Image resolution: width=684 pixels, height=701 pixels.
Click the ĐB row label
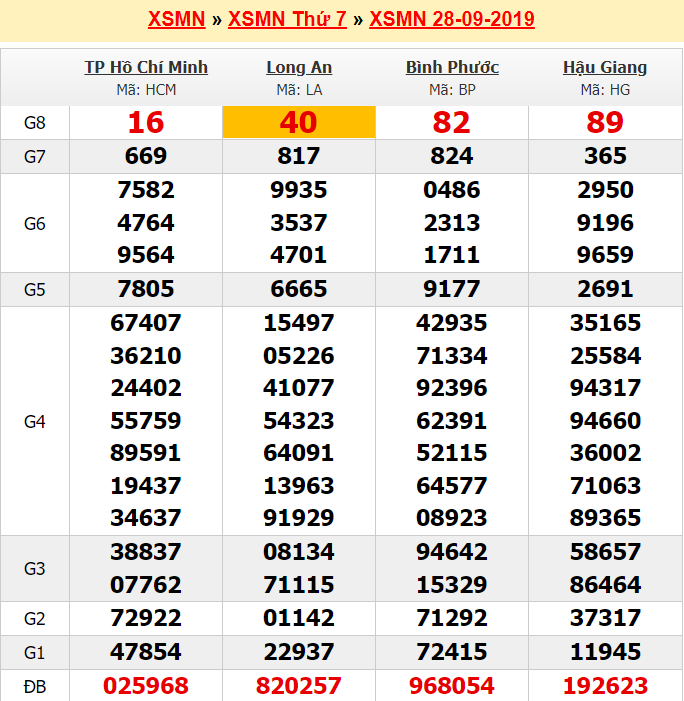34,686
